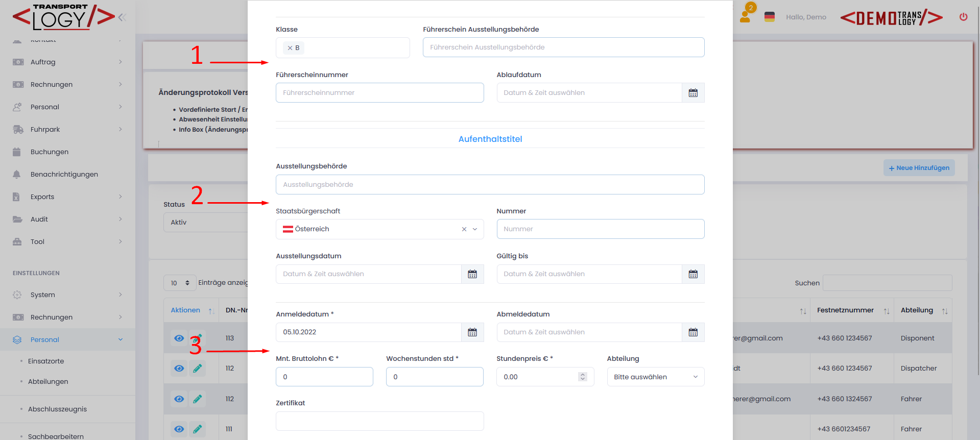The image size is (980, 440).
Task: Click the Neue Hinzufügen button
Action: [x=919, y=168]
